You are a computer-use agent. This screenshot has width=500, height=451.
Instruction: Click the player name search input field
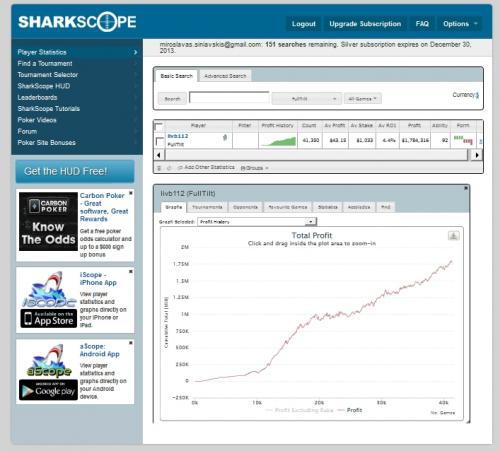click(x=229, y=98)
